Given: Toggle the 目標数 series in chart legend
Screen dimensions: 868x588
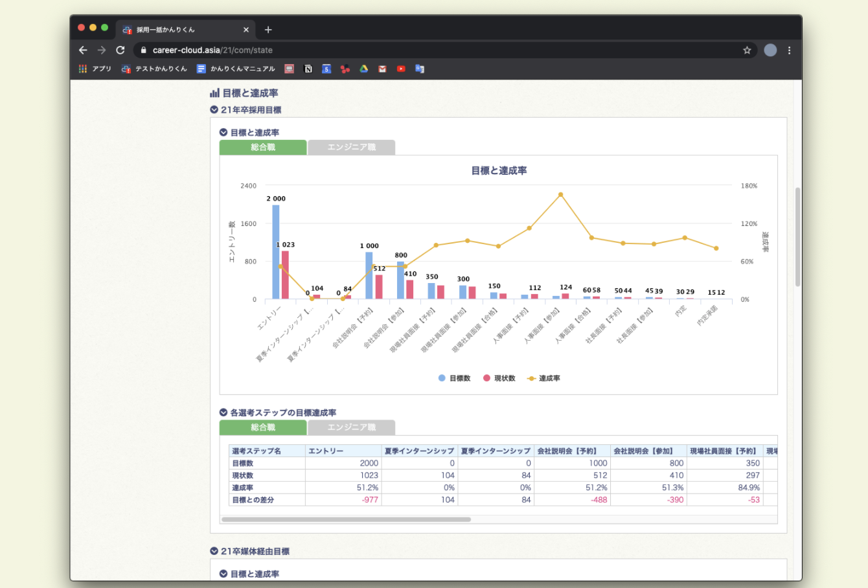Looking at the screenshot, I should coord(455,378).
